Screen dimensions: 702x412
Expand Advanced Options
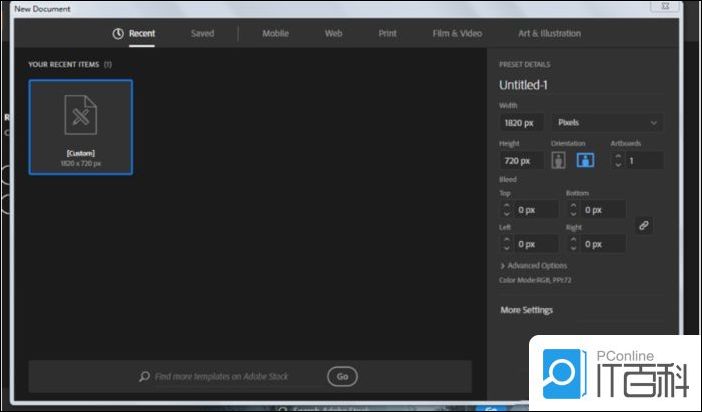(x=533, y=266)
